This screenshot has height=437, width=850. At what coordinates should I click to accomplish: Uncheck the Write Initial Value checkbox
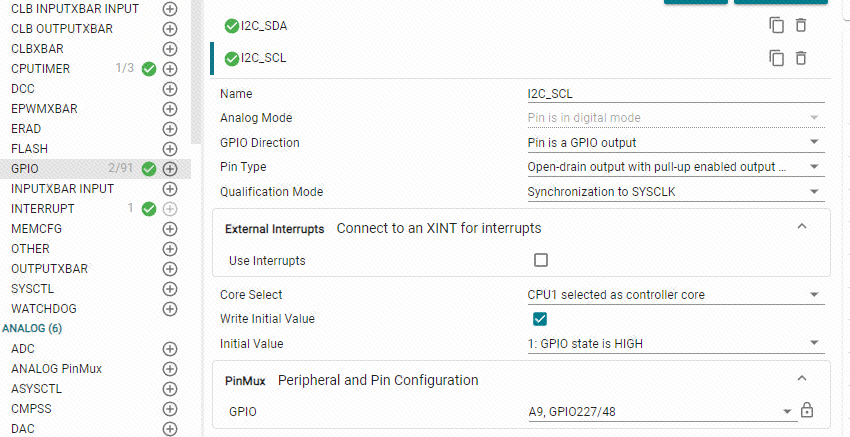point(540,319)
